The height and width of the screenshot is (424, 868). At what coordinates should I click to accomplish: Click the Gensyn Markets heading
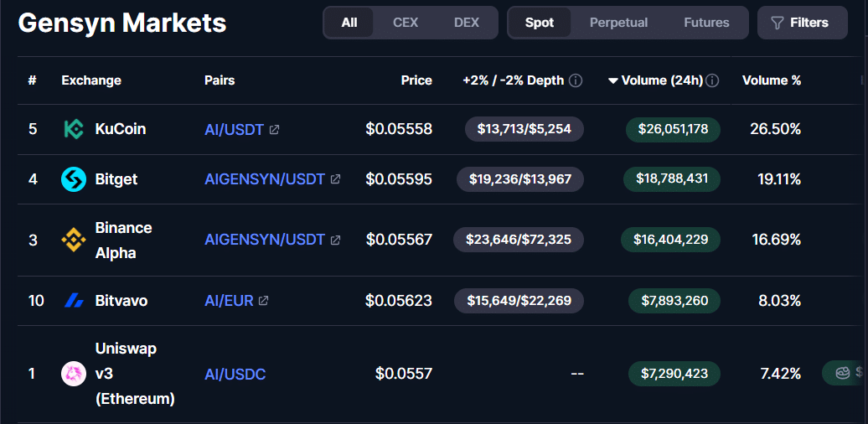(x=122, y=23)
